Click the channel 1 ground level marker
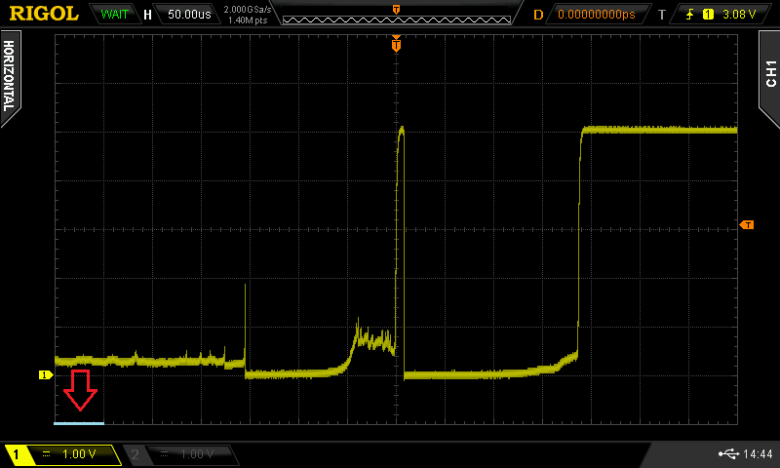Viewport: 780px width, 468px height. click(x=44, y=375)
